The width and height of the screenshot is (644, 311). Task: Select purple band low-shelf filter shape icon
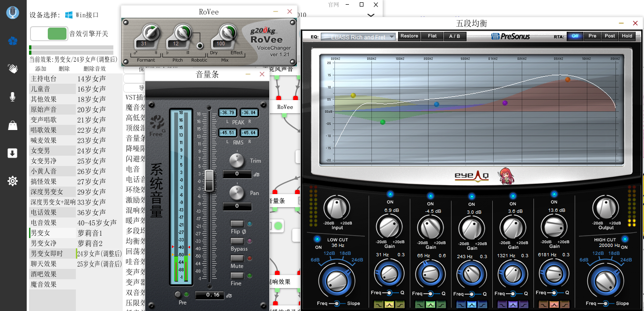click(502, 305)
